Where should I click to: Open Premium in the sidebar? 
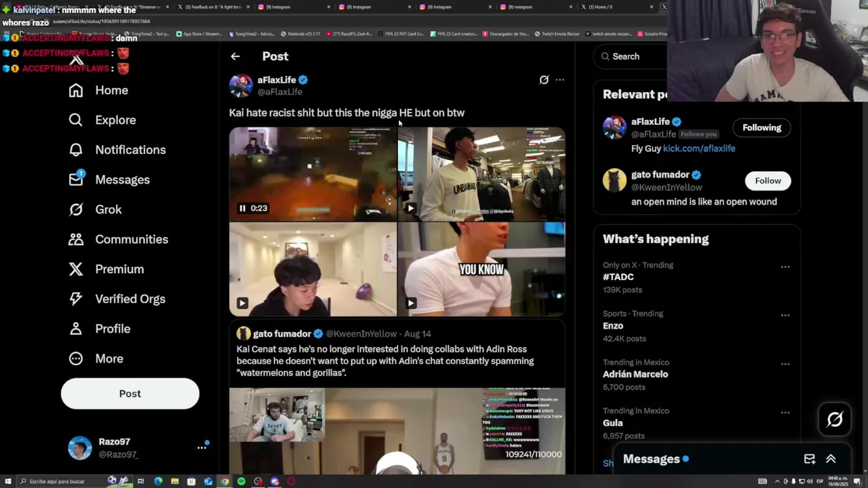click(x=106, y=269)
